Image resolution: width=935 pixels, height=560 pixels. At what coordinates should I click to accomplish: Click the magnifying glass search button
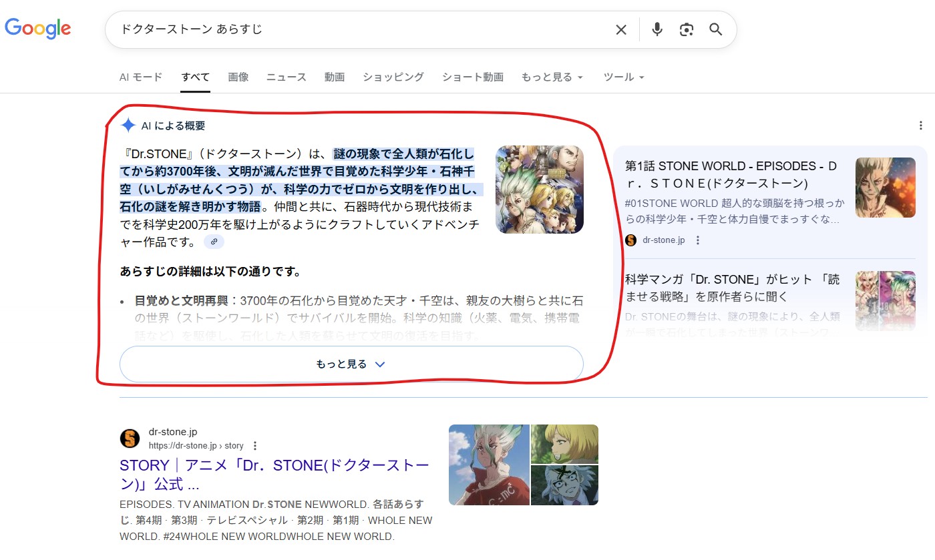[x=716, y=29]
